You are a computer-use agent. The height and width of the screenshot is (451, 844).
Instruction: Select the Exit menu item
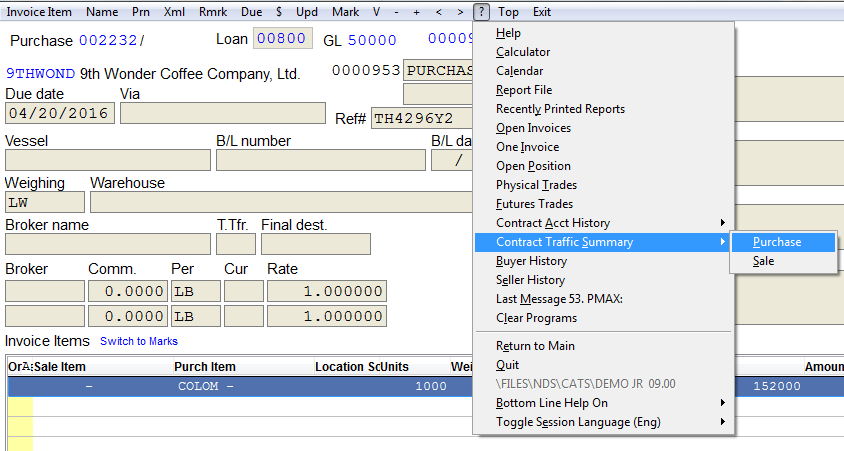pyautogui.click(x=541, y=12)
